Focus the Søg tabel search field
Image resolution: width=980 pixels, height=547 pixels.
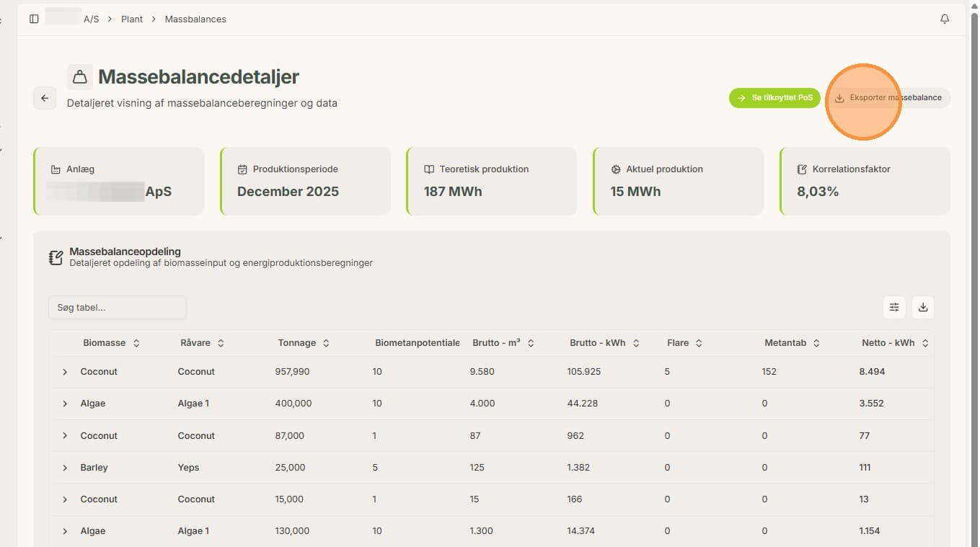(x=118, y=308)
